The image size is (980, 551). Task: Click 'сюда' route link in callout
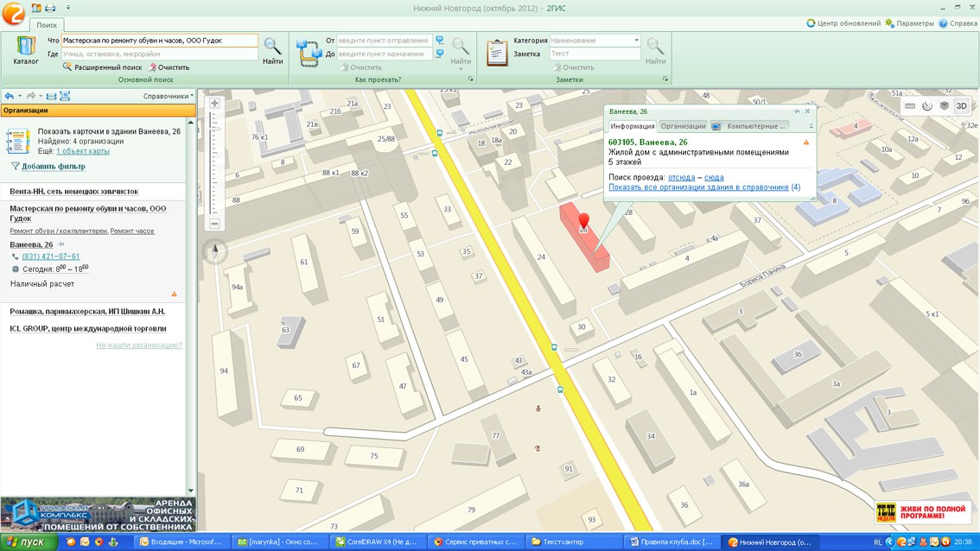714,177
